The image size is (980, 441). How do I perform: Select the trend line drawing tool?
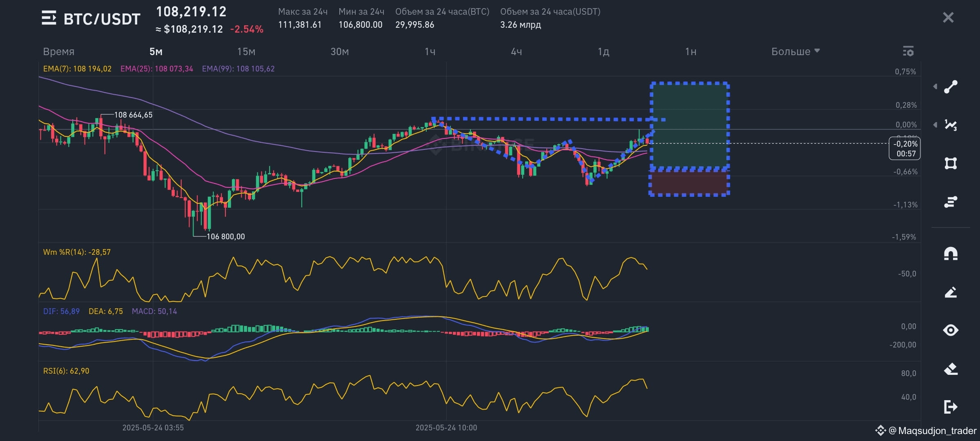coord(951,87)
